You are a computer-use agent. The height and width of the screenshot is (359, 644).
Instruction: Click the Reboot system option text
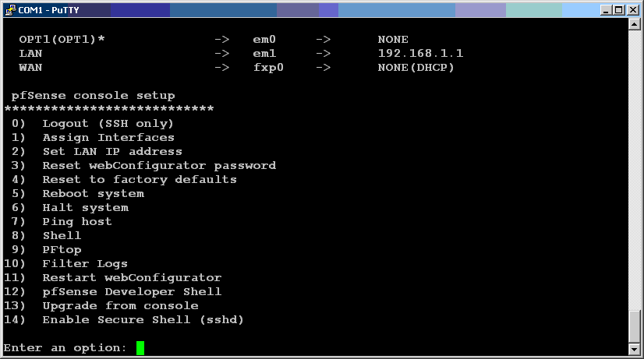point(94,194)
